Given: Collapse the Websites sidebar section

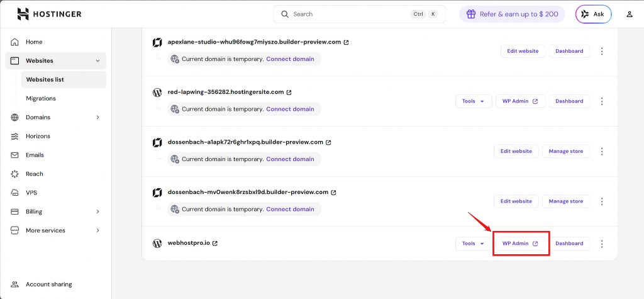Looking at the screenshot, I should point(97,61).
